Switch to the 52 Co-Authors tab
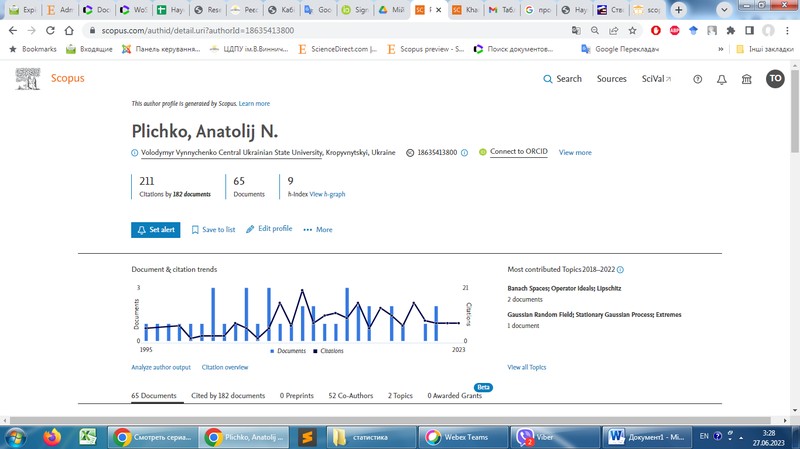Viewport: 800px width, 449px height. pos(351,396)
